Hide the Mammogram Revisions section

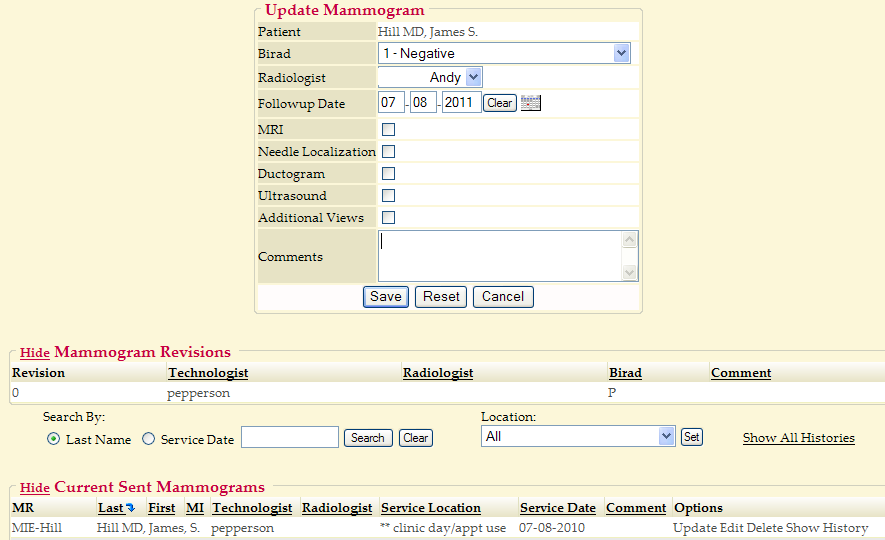(34, 353)
